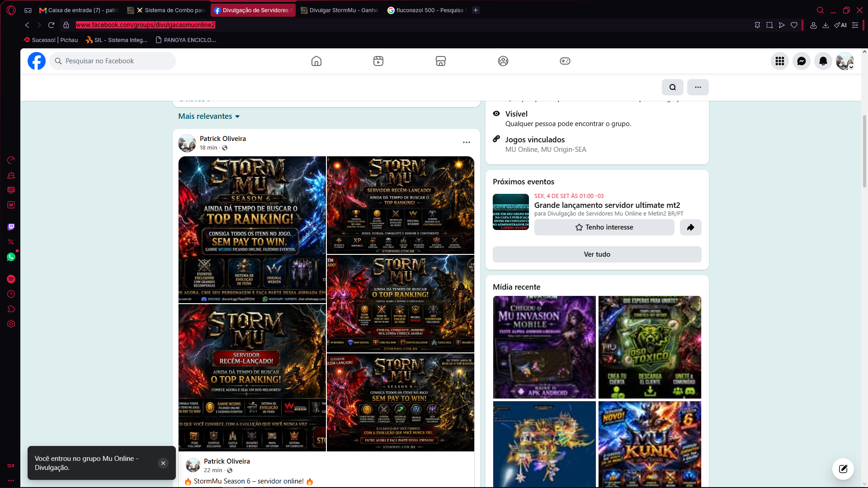This screenshot has width=868, height=488.
Task: Open browsing history clock icon
Action: tap(11, 294)
